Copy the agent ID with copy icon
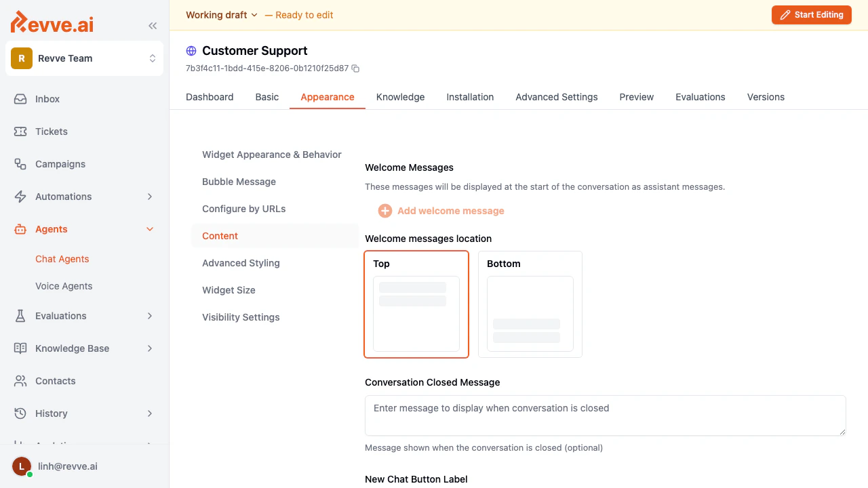Screen dimensions: 868x488 (x=355, y=68)
